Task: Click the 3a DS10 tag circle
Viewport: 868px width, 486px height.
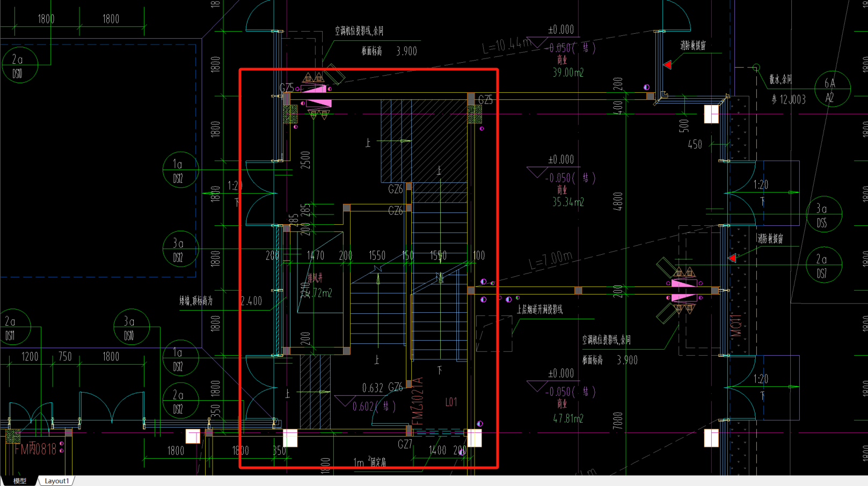Action: click(x=132, y=327)
